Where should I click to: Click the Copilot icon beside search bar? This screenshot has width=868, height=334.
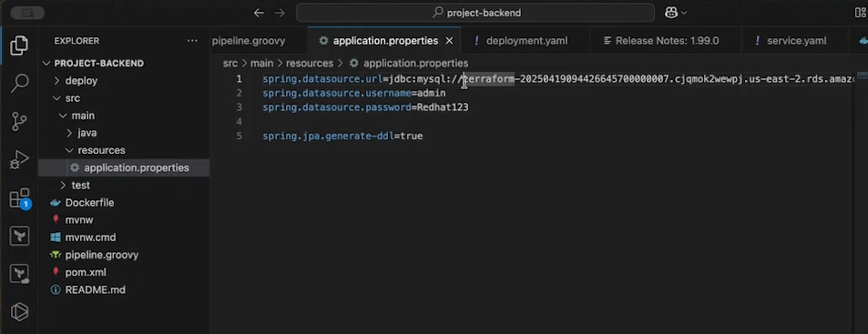point(675,13)
